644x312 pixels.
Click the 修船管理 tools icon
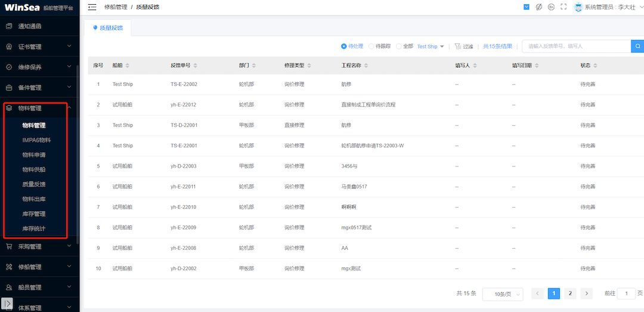9,267
